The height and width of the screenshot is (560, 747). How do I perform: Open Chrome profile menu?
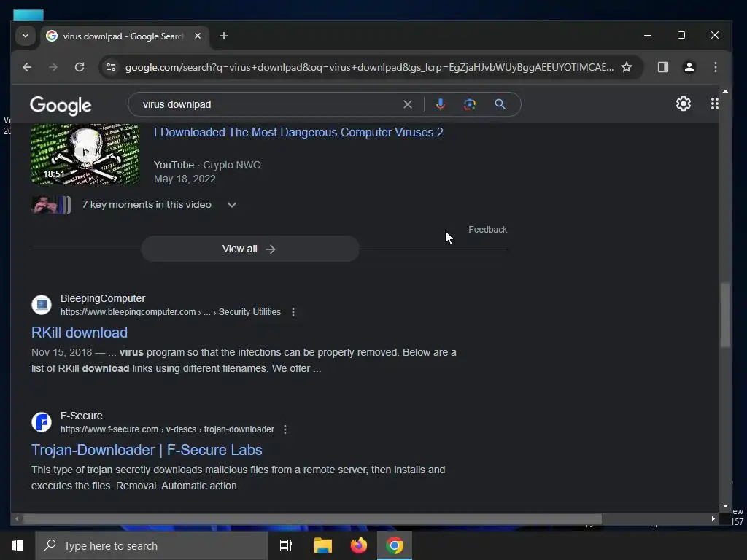coord(689,67)
